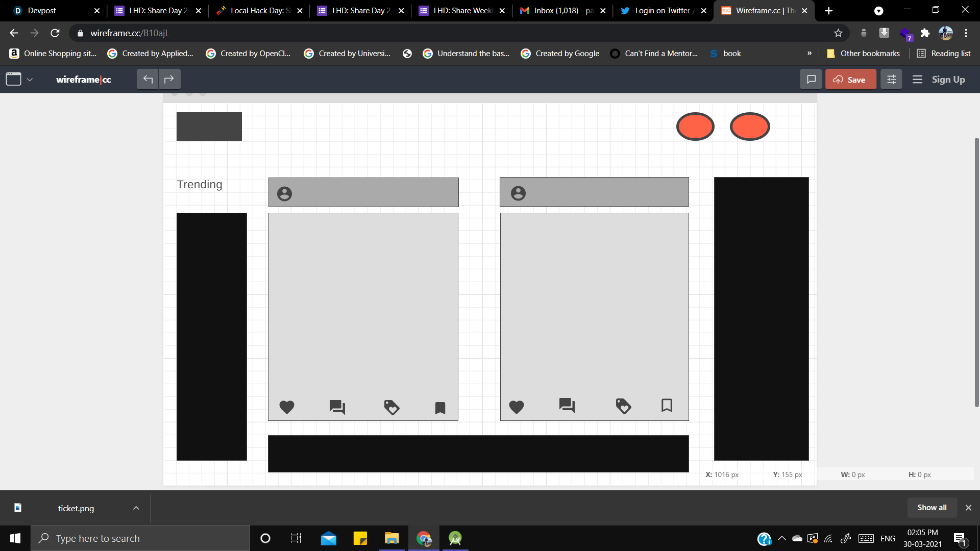The image size is (980, 551).
Task: Expand the canvas type dropdown chevron
Action: [x=30, y=80]
